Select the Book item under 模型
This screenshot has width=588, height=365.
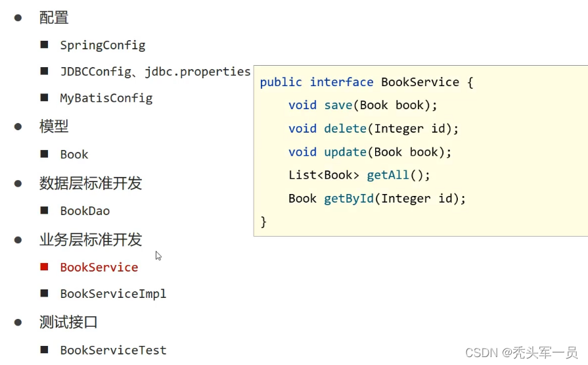click(74, 155)
